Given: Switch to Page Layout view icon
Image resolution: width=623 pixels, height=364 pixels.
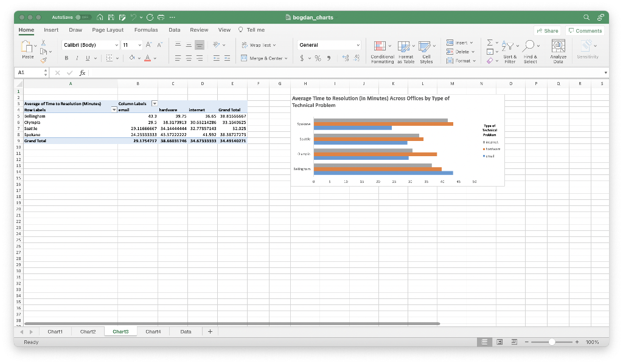Looking at the screenshot, I should click(499, 342).
